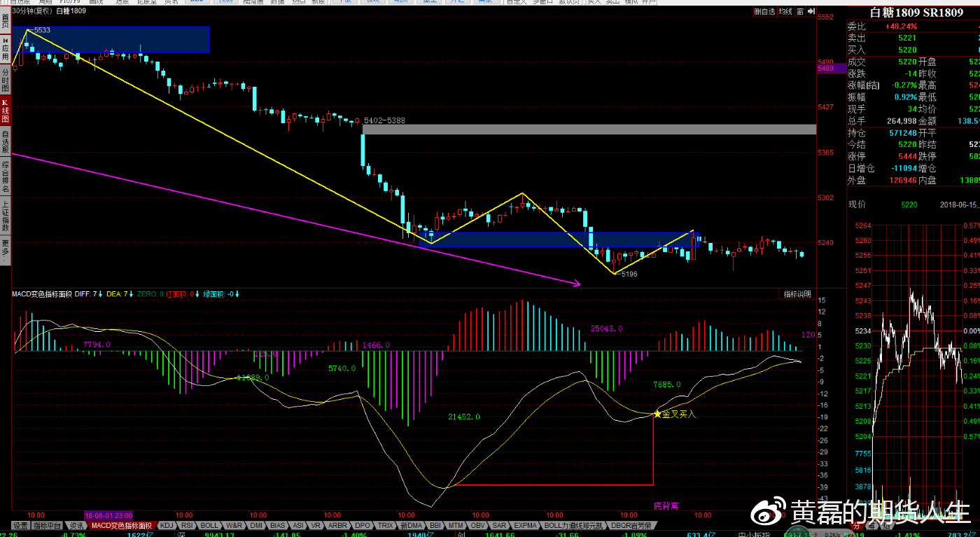Switch to the ARBR indicator tab
Screen dimensions: 980x537
tap(338, 525)
